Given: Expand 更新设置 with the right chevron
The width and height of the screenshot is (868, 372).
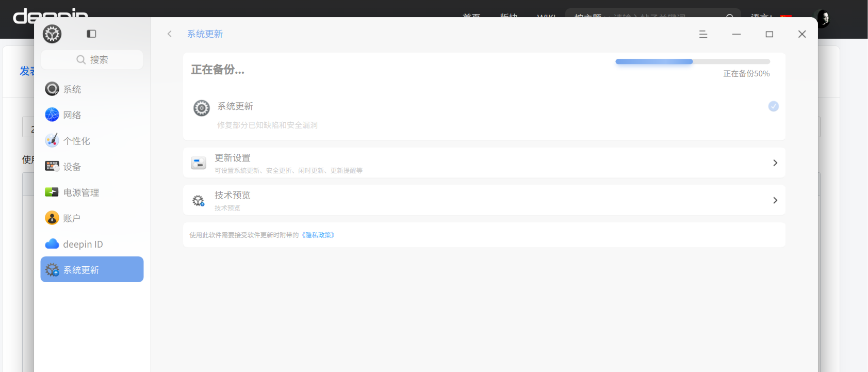Looking at the screenshot, I should point(775,163).
